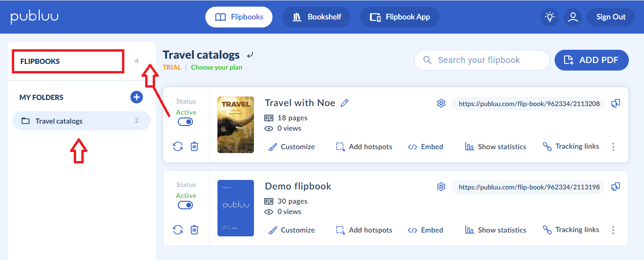The width and height of the screenshot is (644, 260).
Task: Refresh Demo flipbook with reload icon
Action: 178,230
